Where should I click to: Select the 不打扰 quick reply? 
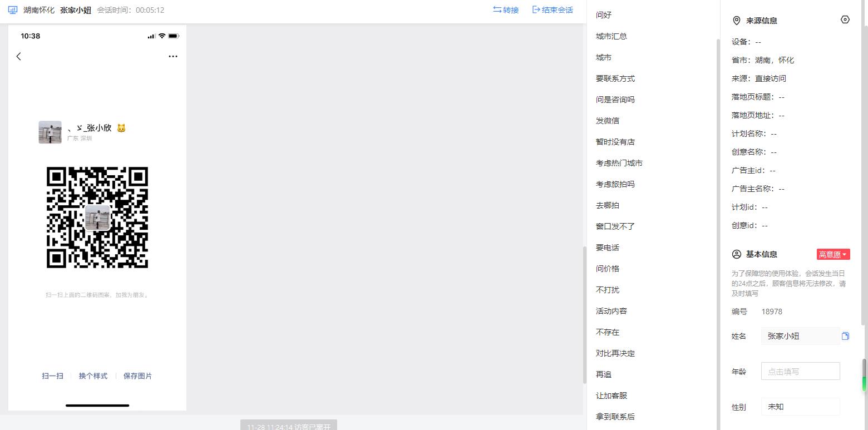(608, 290)
